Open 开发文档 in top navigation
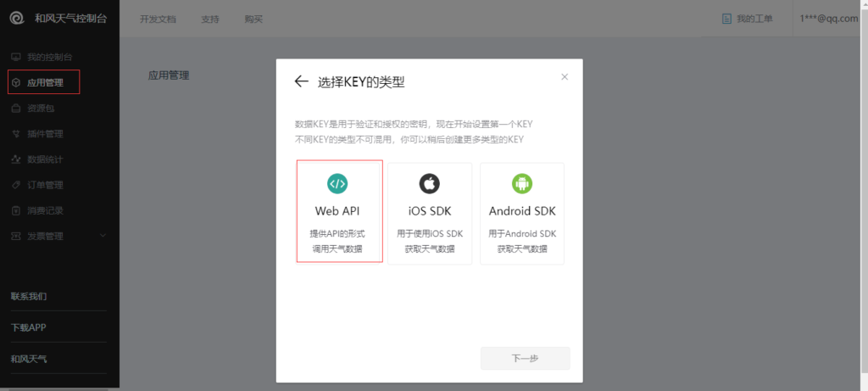Viewport: 868px width, 391px height. pos(159,20)
